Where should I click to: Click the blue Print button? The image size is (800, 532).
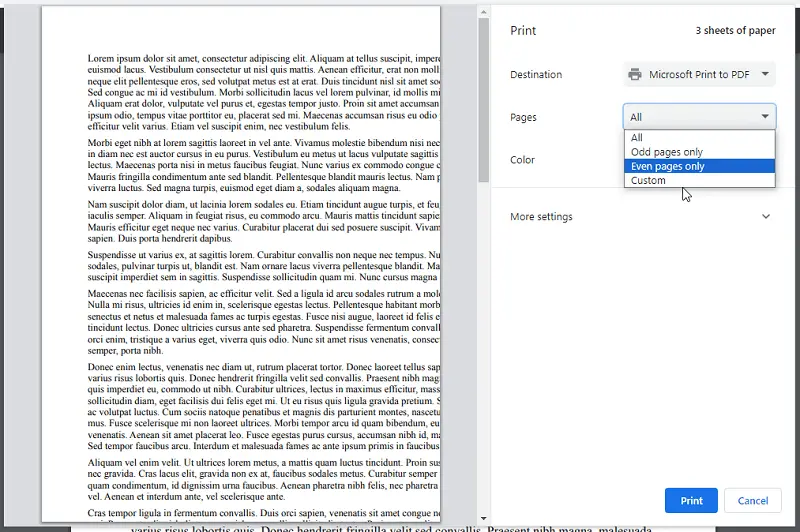click(691, 500)
